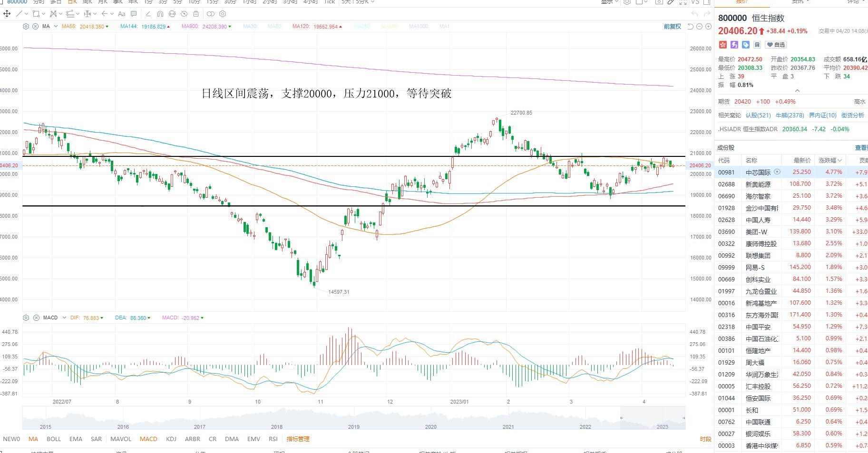
Task: Switch to the MAVOL indicator tab
Action: coord(121,439)
